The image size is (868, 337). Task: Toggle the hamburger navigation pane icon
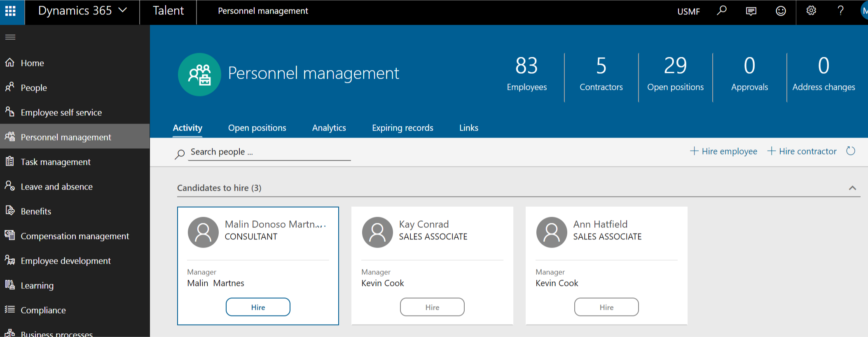point(10,37)
